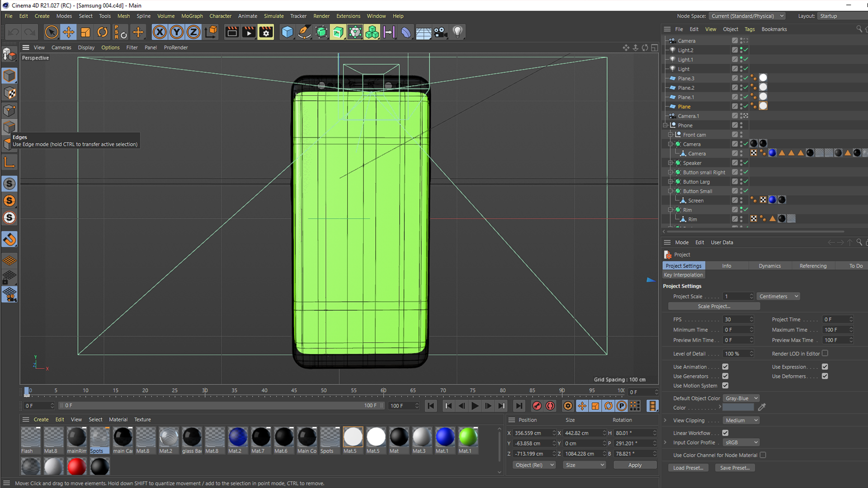Click the Cube primitive icon
This screenshot has width=868, height=488.
[287, 32]
